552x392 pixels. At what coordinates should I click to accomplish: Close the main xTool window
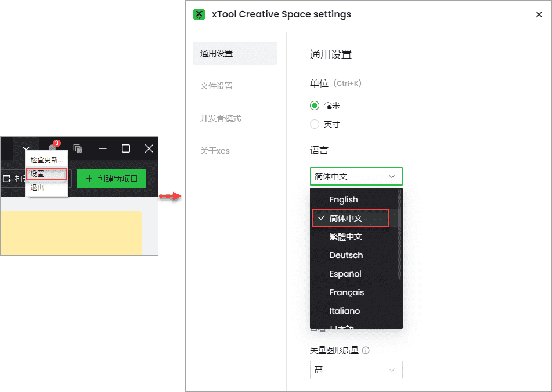(149, 148)
